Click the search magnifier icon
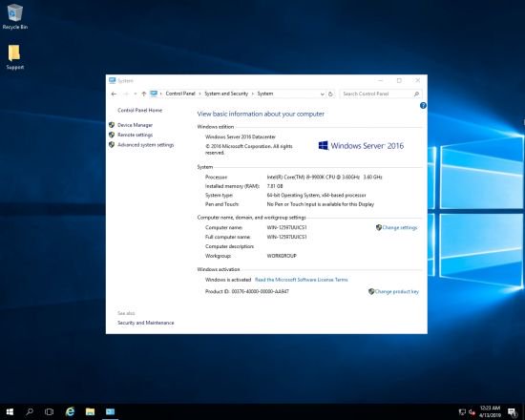Screen dimensions: 525x420 (416, 94)
